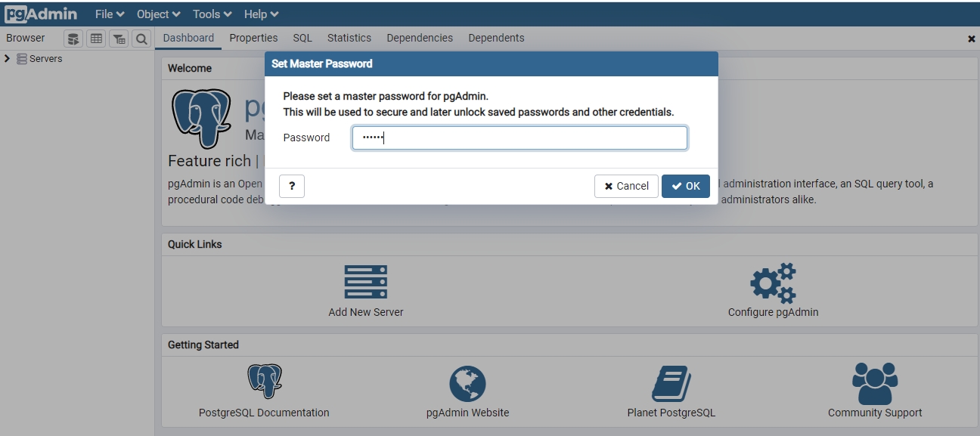Screen dimensions: 980x436
Task: Open the Tools menu dropdown
Action: 212,14
